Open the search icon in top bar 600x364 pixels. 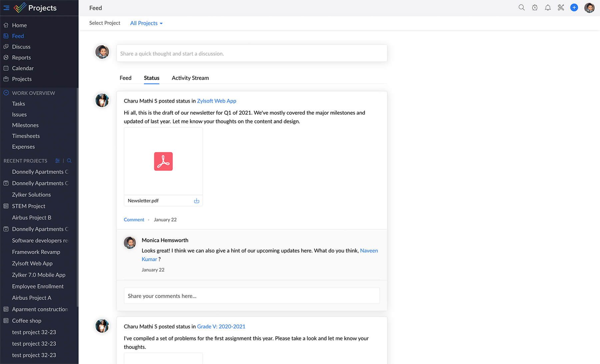pos(521,8)
